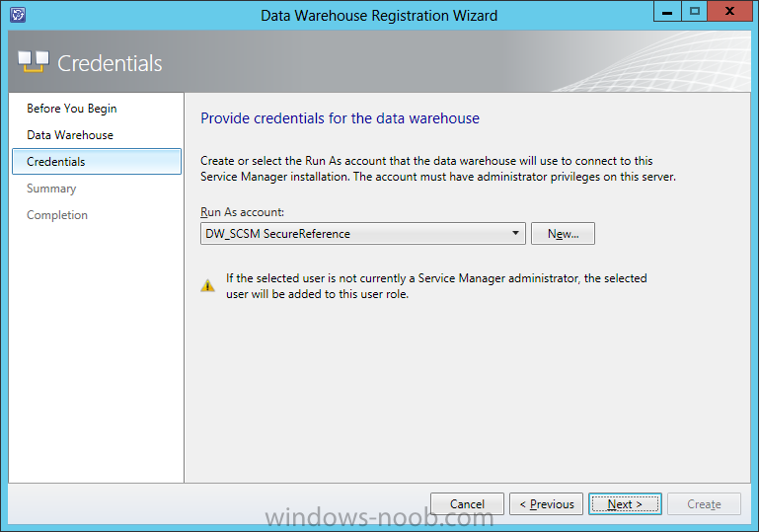The height and width of the screenshot is (532, 759).
Task: Select the Completion step
Action: (x=57, y=215)
